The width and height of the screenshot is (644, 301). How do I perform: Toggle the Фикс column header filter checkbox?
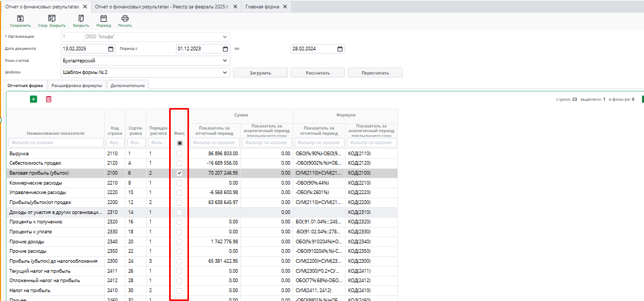180,143
